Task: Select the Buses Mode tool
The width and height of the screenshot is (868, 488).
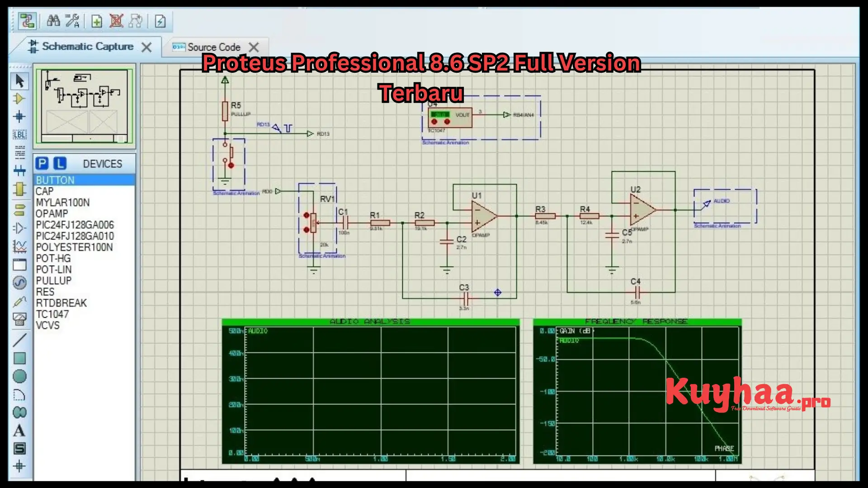Action: (19, 171)
